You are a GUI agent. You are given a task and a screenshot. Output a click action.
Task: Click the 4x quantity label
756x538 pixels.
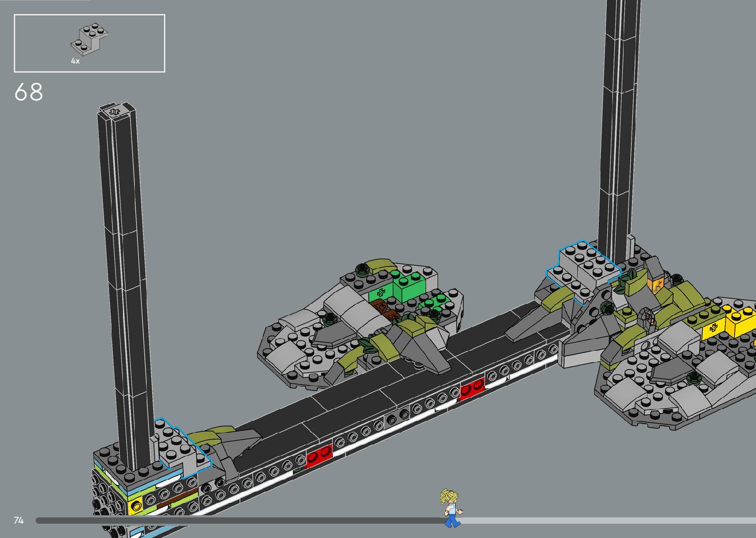point(75,61)
